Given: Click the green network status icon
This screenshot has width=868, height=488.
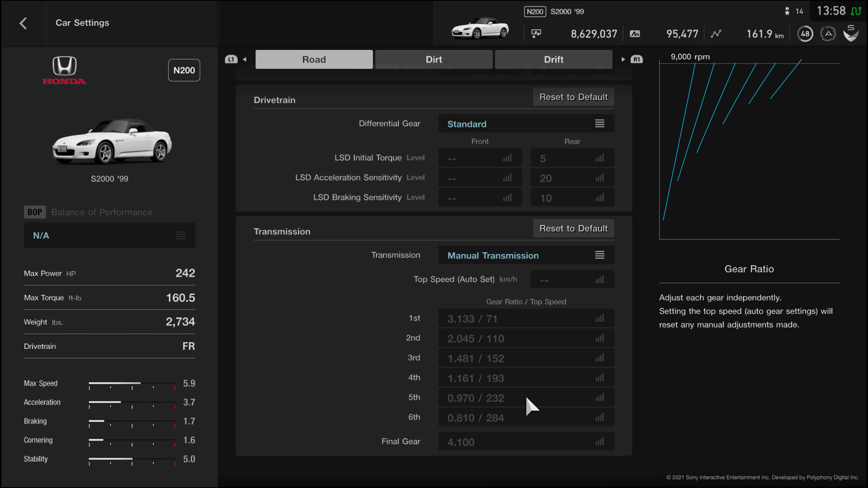Looking at the screenshot, I should click(x=856, y=11).
